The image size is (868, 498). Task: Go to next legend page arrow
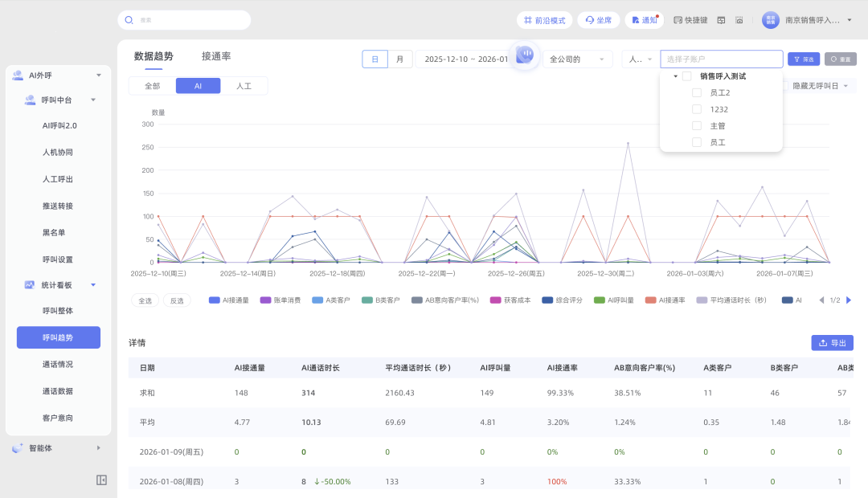pyautogui.click(x=849, y=300)
